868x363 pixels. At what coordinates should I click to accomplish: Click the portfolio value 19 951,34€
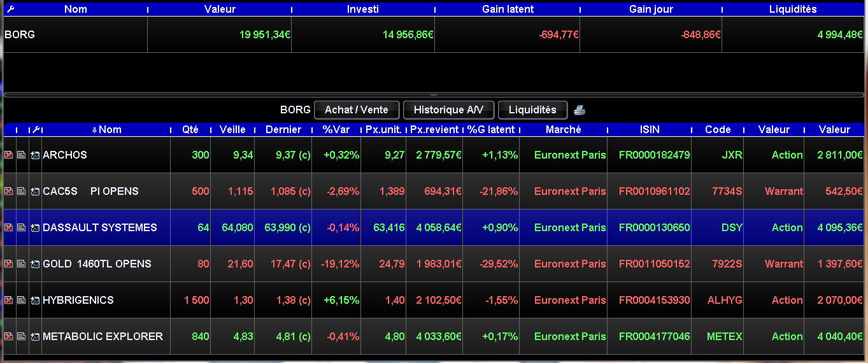(x=265, y=34)
